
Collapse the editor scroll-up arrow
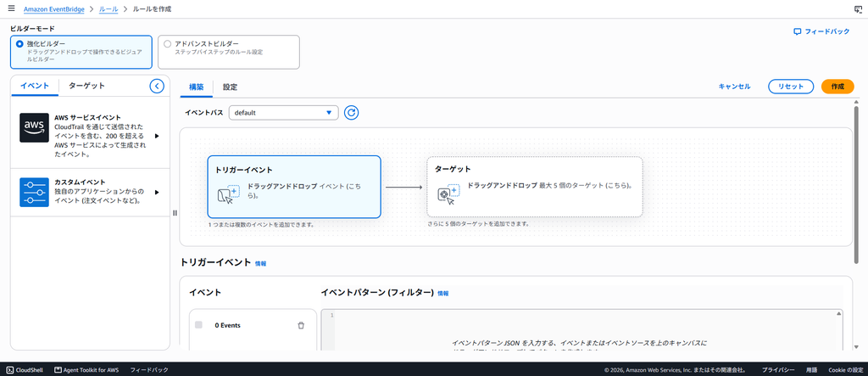coord(839,314)
